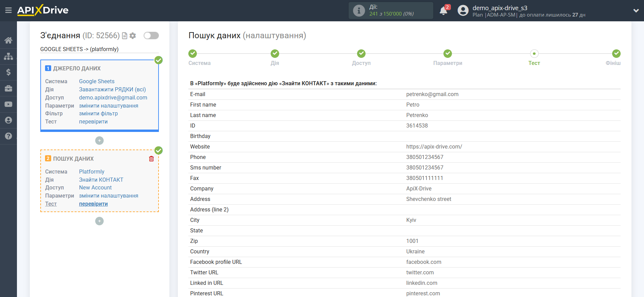Viewport: 644px width, 297px height.
Task: Click the data search completed checkmark
Action: click(x=159, y=151)
